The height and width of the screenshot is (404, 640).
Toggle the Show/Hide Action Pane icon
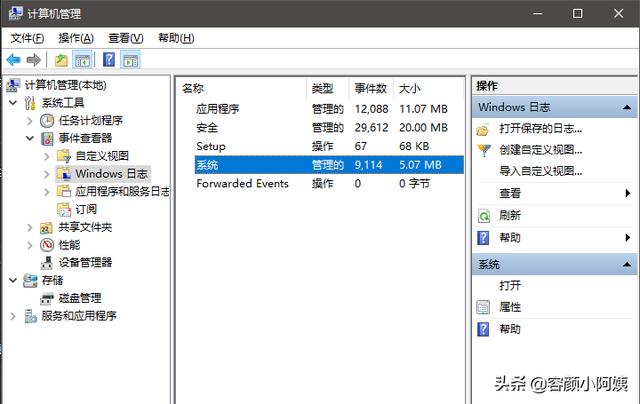tap(130, 60)
